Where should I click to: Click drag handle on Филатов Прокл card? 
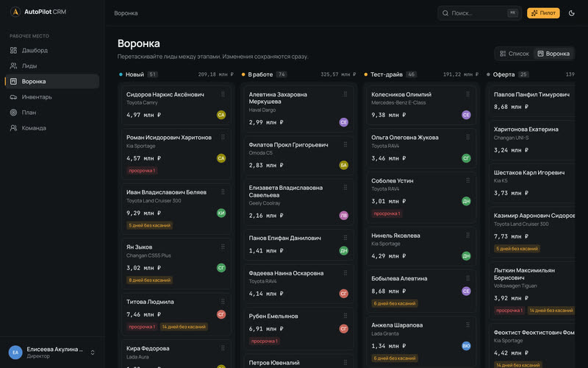tap(345, 144)
